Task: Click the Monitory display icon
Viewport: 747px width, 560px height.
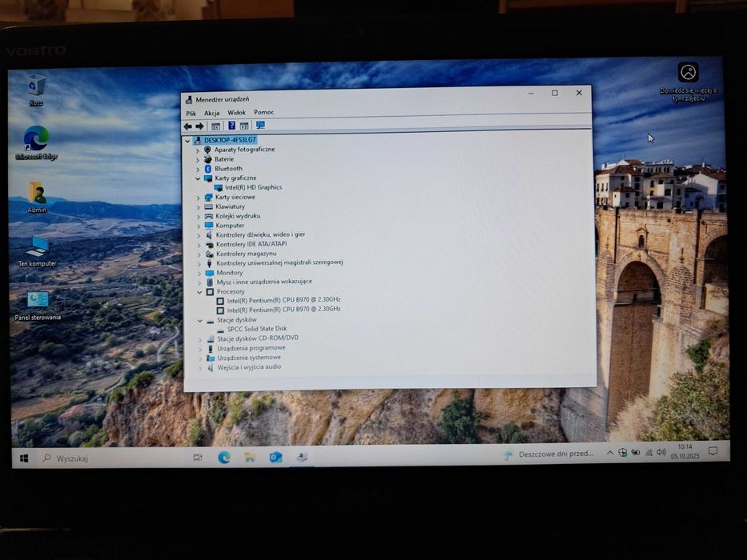Action: [x=210, y=273]
